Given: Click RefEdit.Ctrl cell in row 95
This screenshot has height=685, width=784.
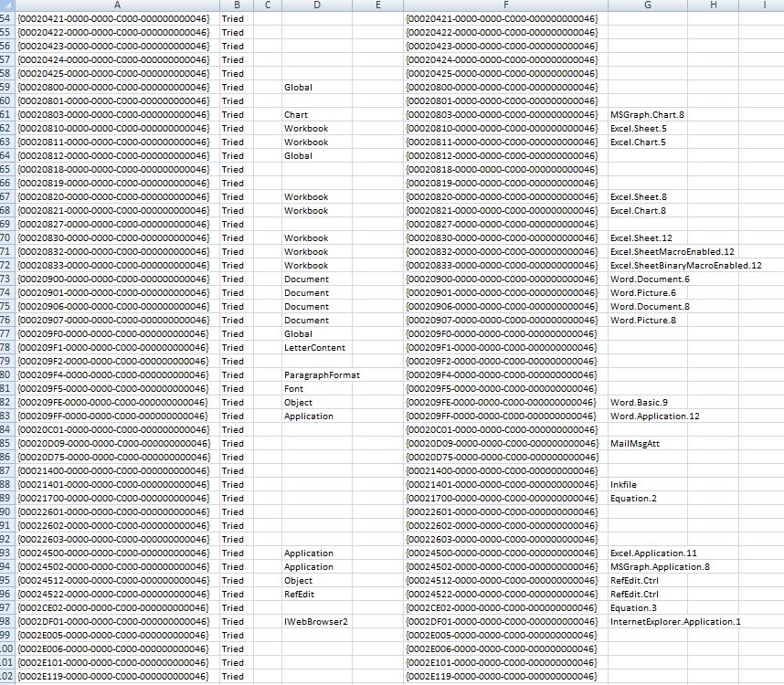Looking at the screenshot, I should tap(648, 581).
